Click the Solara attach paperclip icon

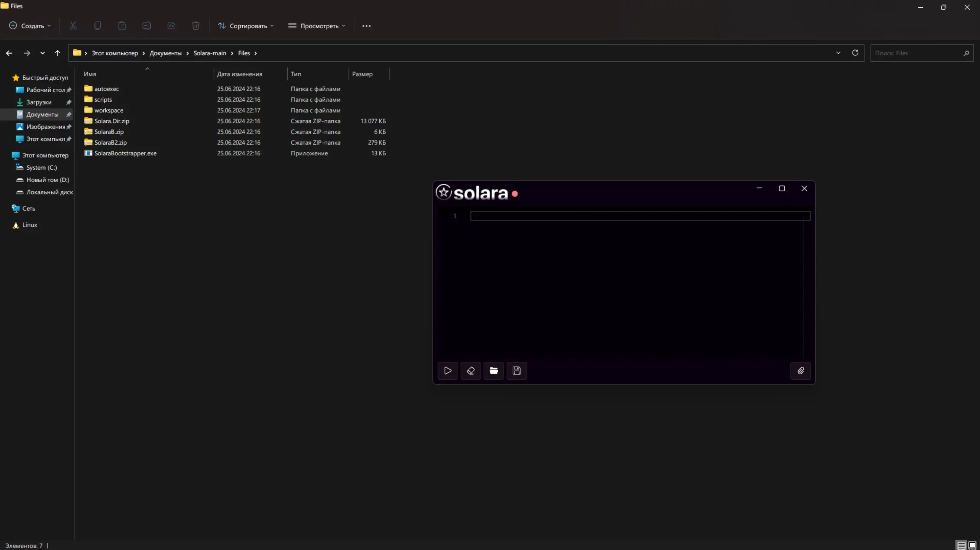click(x=800, y=370)
